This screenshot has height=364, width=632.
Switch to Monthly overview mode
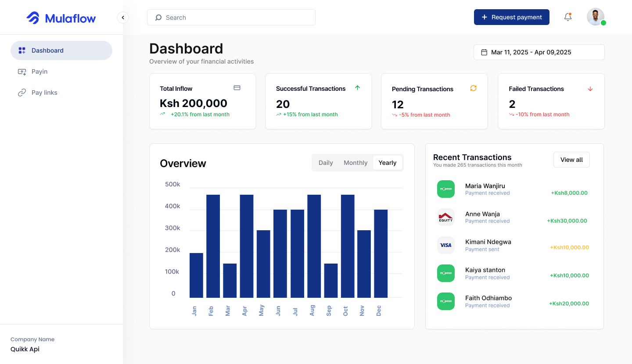(x=355, y=162)
